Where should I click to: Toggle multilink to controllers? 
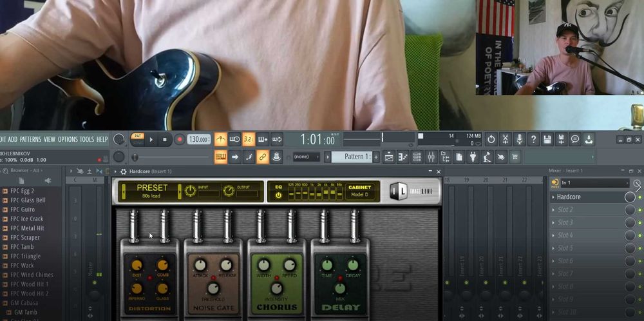coord(263,157)
